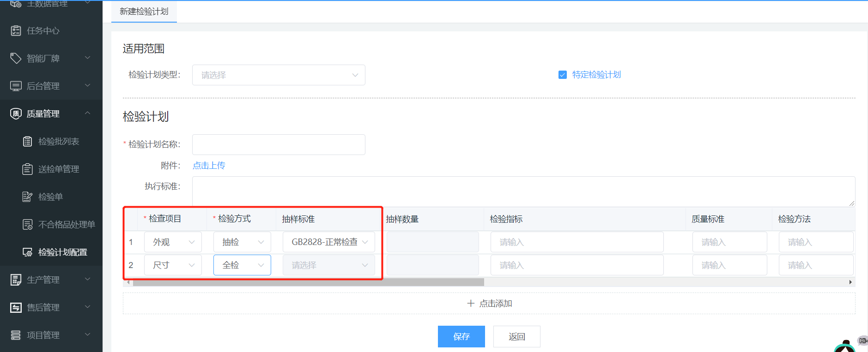Open 检验计划配置 in the sidebar

[62, 252]
